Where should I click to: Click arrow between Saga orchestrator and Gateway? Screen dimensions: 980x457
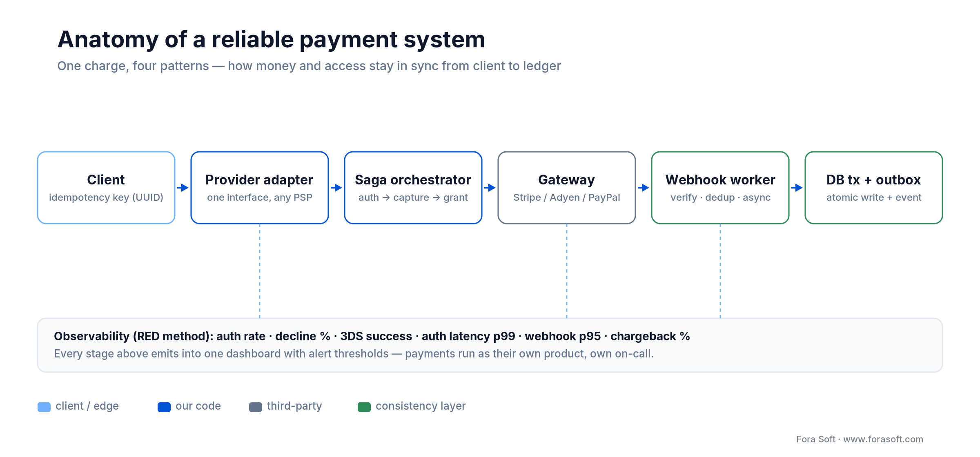coord(490,188)
